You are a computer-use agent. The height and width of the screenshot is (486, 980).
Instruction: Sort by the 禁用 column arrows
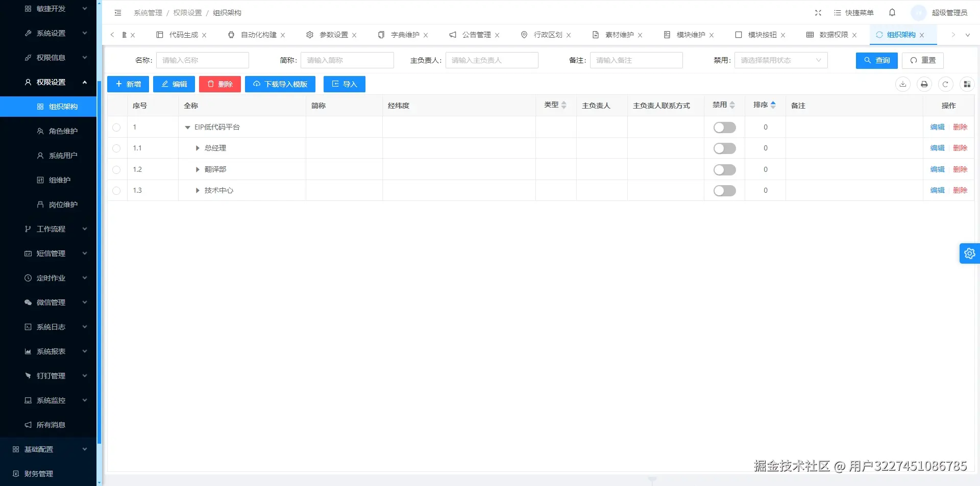(x=732, y=105)
